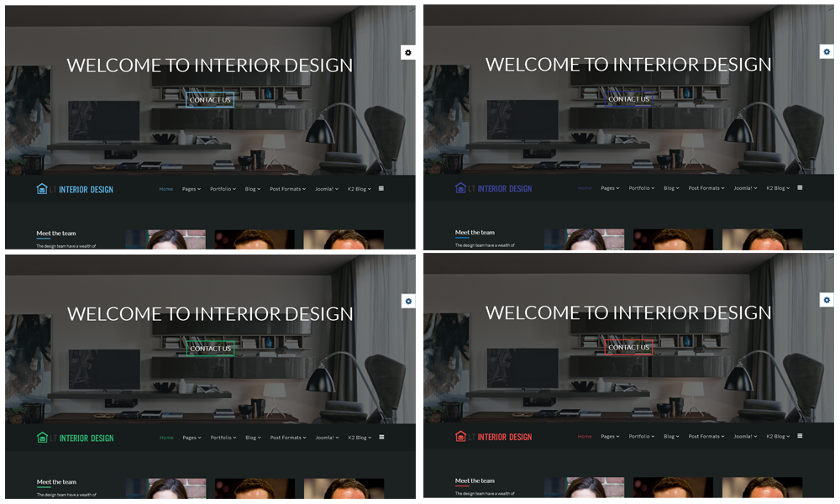Open Post Formats dropdown in light-blue themed preview

(287, 188)
